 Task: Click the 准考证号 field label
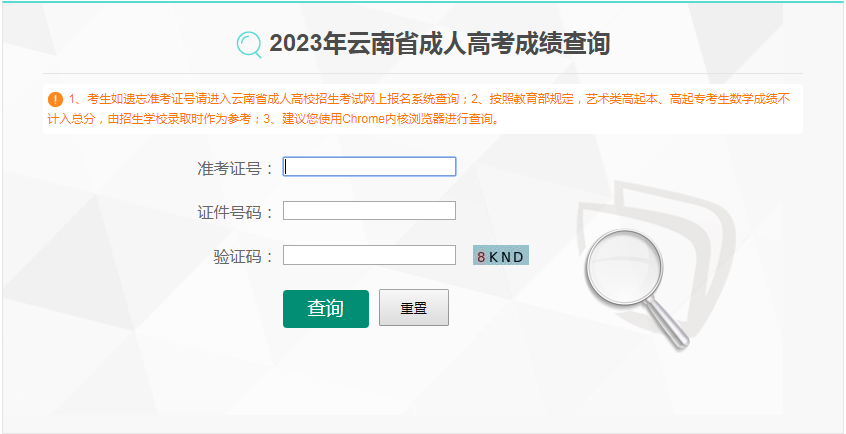(x=236, y=168)
